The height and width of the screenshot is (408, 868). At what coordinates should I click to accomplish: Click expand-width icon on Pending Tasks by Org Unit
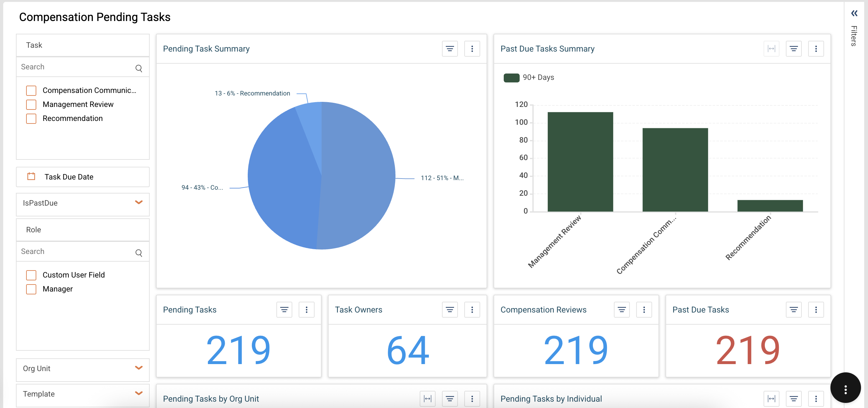pyautogui.click(x=427, y=398)
